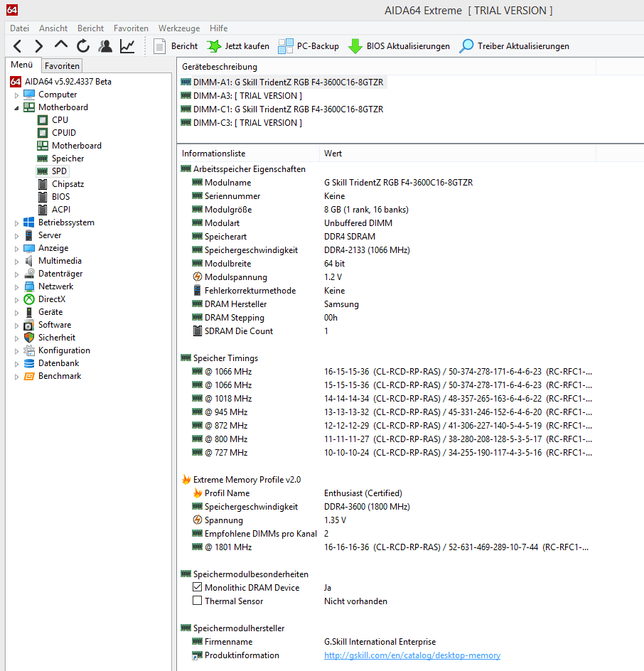Select the Modulspannung row with lightning icon
The width and height of the screenshot is (644, 671).
click(267, 277)
